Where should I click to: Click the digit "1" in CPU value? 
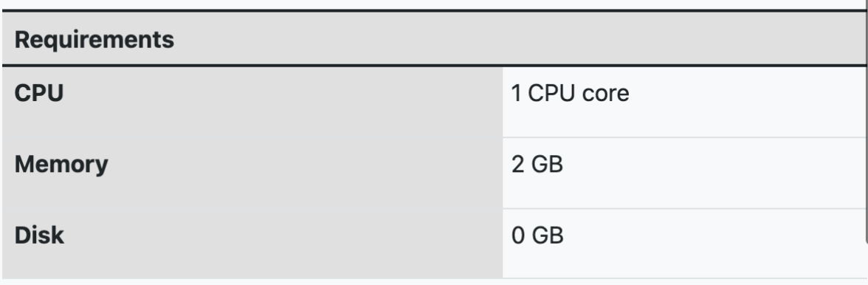pos(517,93)
